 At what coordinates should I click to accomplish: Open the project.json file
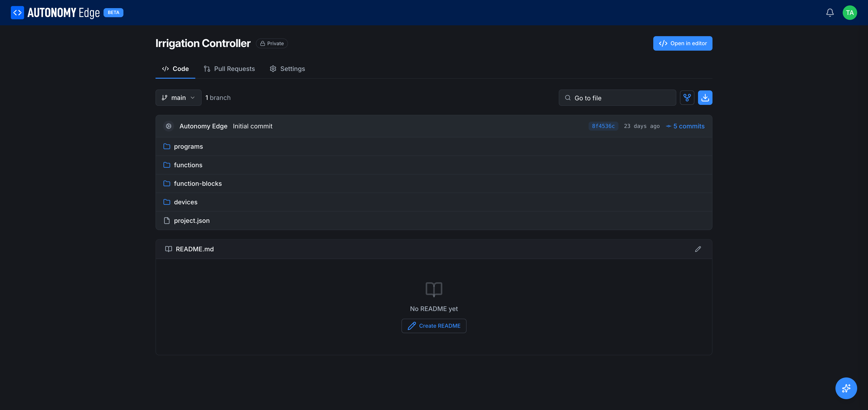(434, 220)
